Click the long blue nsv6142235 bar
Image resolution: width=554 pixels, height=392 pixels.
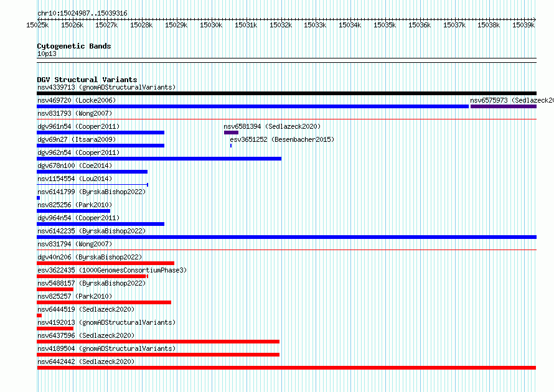(286, 237)
